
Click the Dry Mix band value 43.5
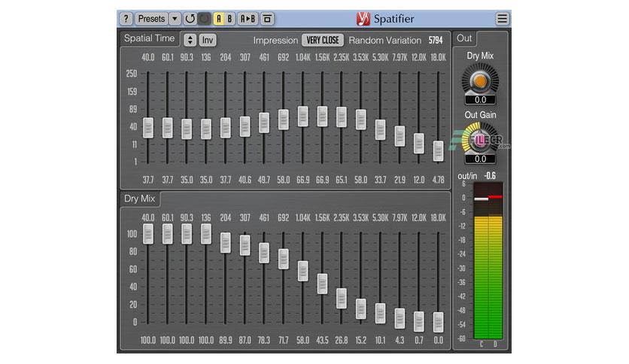click(x=322, y=341)
